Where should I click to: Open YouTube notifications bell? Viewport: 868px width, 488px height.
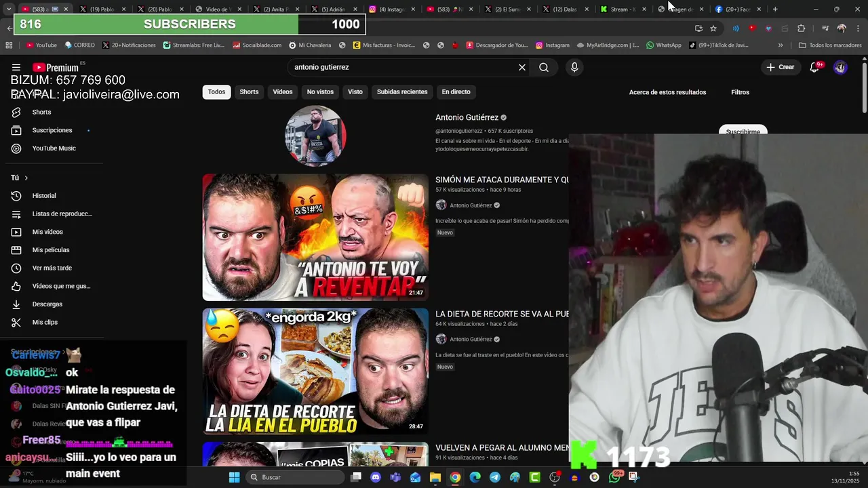[x=814, y=67]
